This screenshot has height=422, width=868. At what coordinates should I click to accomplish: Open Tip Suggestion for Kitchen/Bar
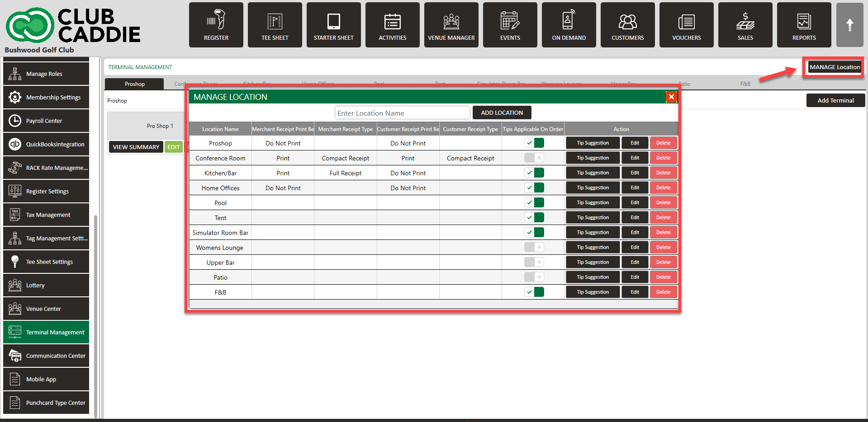[593, 173]
